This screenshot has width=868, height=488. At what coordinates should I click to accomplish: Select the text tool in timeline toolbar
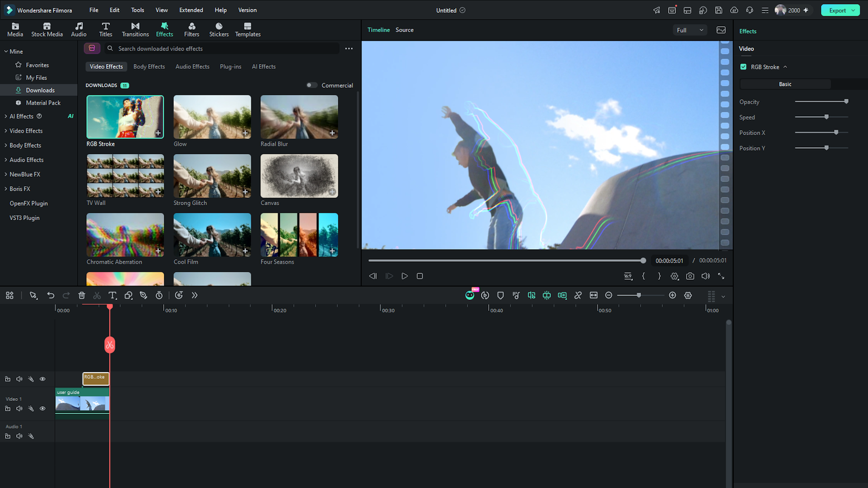coord(113,296)
